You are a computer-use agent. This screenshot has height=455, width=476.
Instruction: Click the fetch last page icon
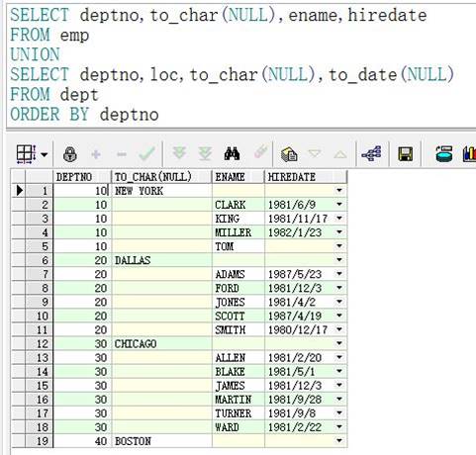205,154
